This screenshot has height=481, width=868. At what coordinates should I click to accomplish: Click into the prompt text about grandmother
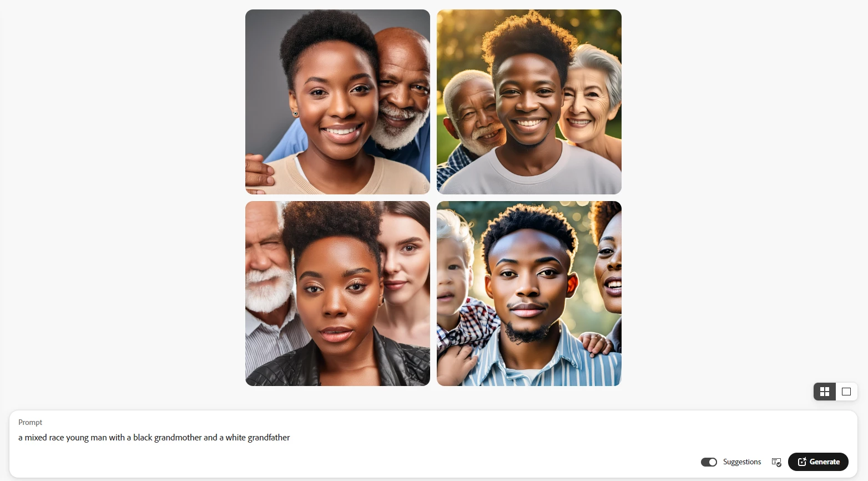[x=154, y=438]
